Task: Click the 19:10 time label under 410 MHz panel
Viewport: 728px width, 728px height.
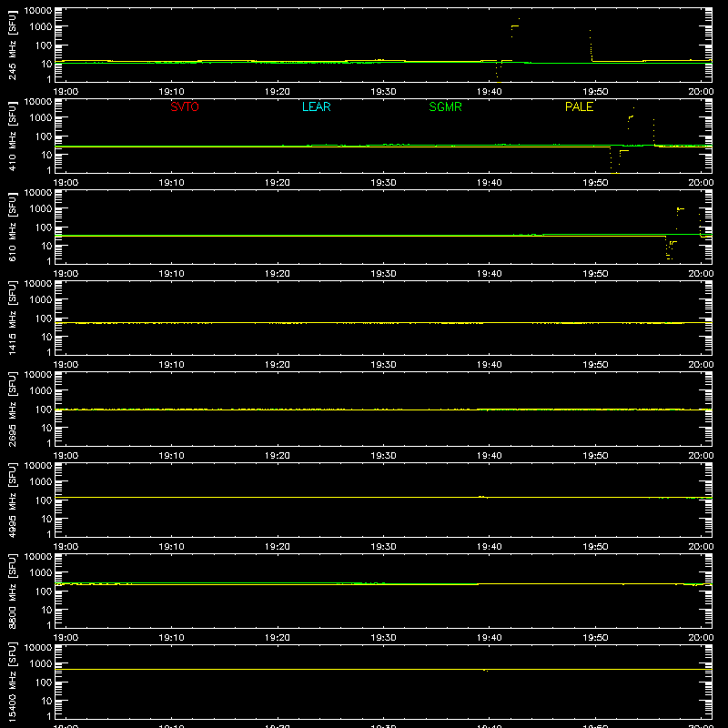Action: pyautogui.click(x=171, y=183)
